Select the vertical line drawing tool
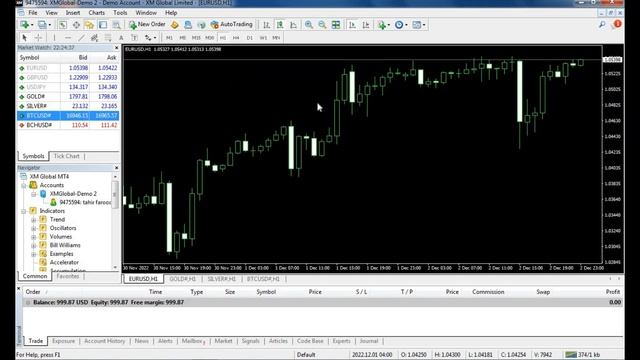This screenshot has height=360, width=640. pos(54,38)
